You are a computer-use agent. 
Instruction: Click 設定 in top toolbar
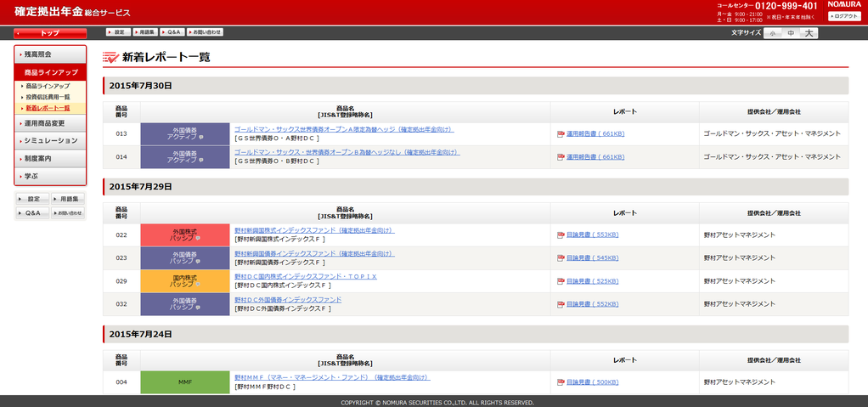click(118, 32)
